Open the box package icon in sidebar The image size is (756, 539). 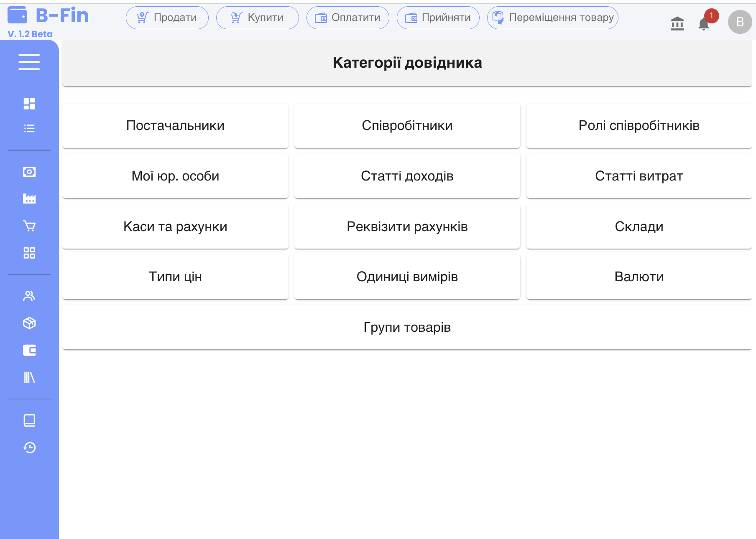(29, 323)
